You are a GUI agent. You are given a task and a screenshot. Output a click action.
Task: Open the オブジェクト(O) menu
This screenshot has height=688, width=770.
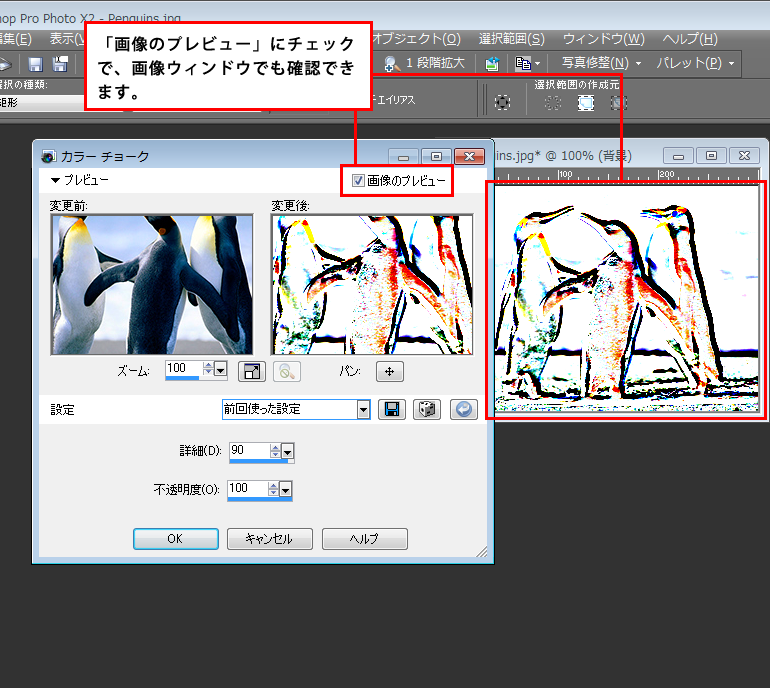point(415,38)
